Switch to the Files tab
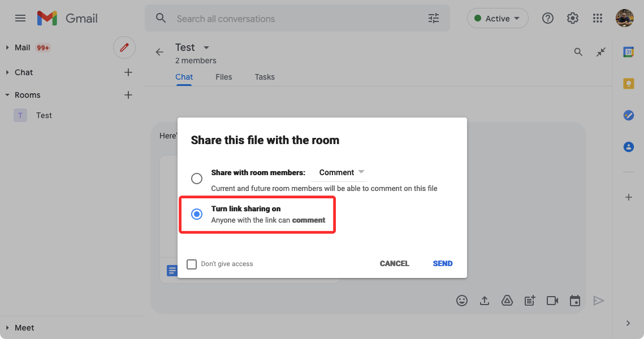 [x=223, y=77]
